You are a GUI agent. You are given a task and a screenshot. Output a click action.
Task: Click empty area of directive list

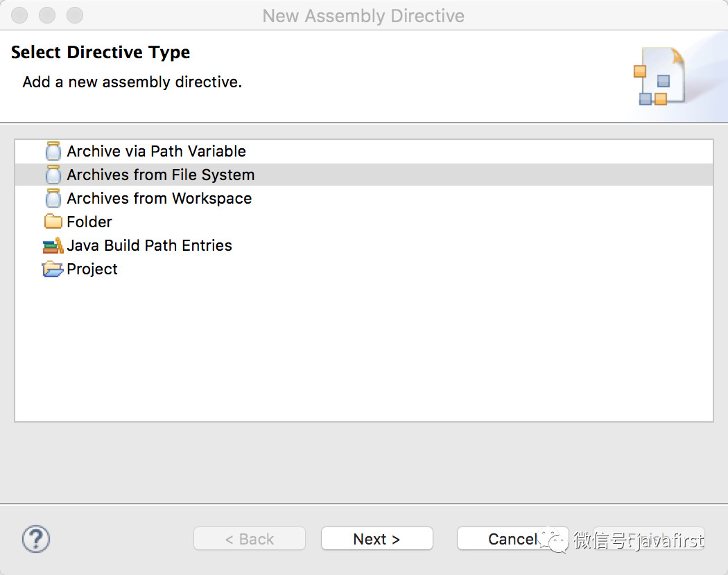point(364,348)
